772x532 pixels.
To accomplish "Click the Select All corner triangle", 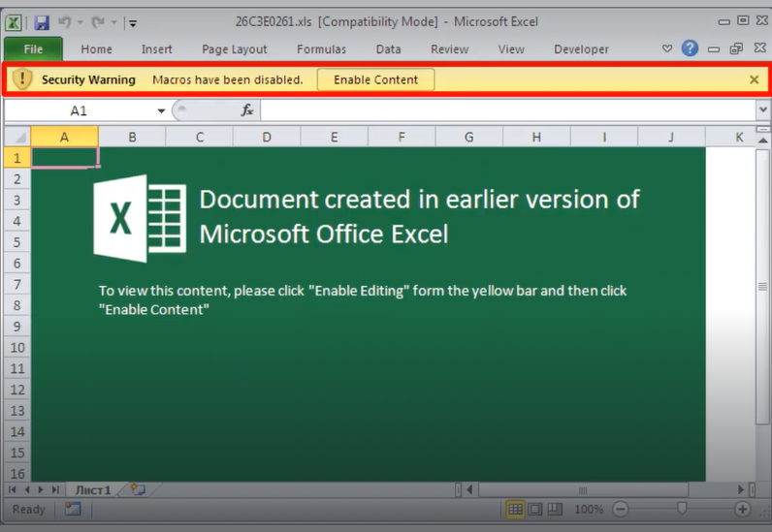I will point(17,137).
